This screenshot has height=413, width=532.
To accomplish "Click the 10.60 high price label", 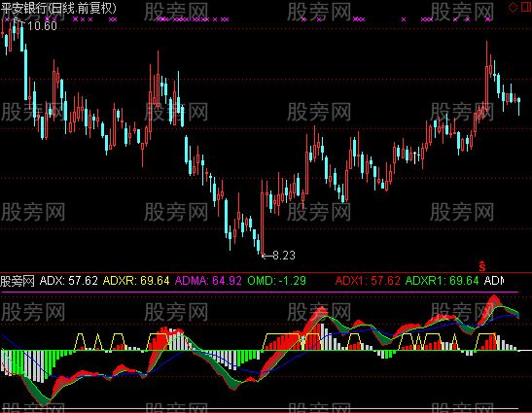I will tap(42, 26).
